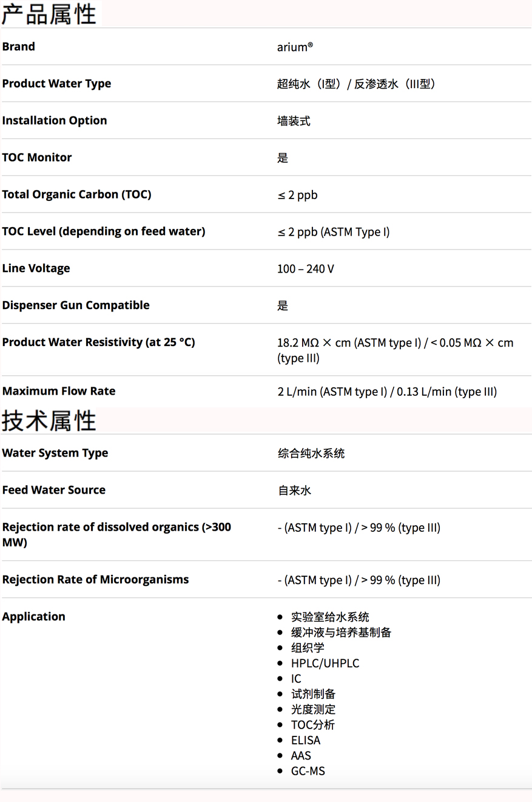532x802 pixels.
Task: Select the Product Water Resistivity label
Action: 98,342
